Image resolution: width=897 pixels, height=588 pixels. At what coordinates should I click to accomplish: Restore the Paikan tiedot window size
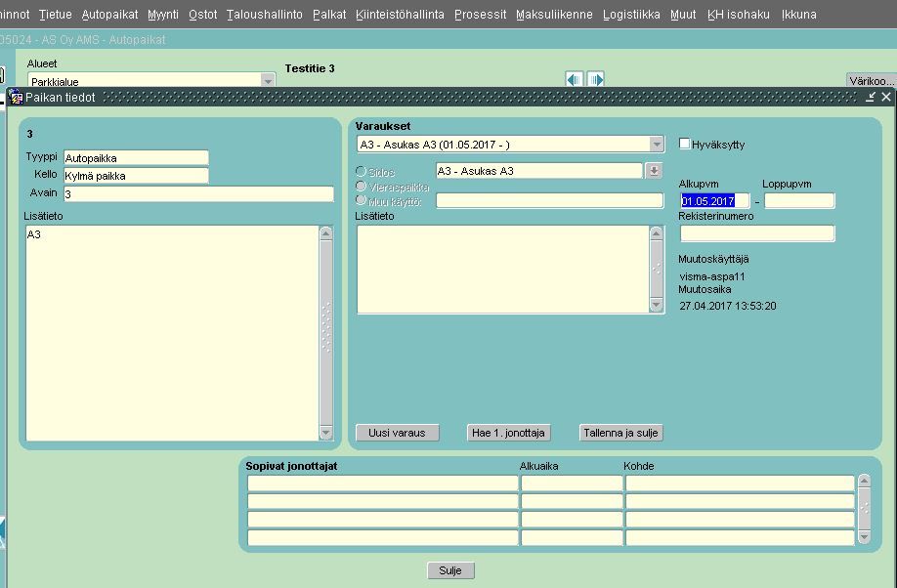coord(870,98)
